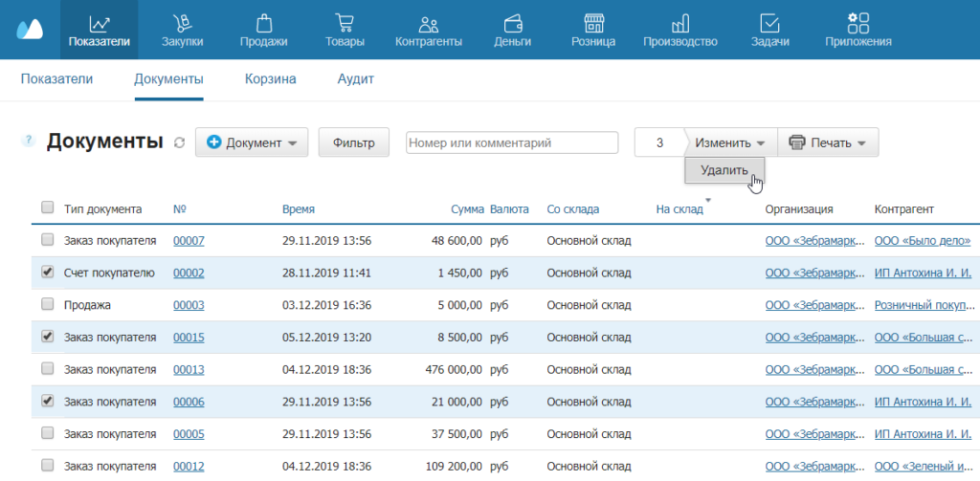Click the Фильтр button

[x=353, y=142]
